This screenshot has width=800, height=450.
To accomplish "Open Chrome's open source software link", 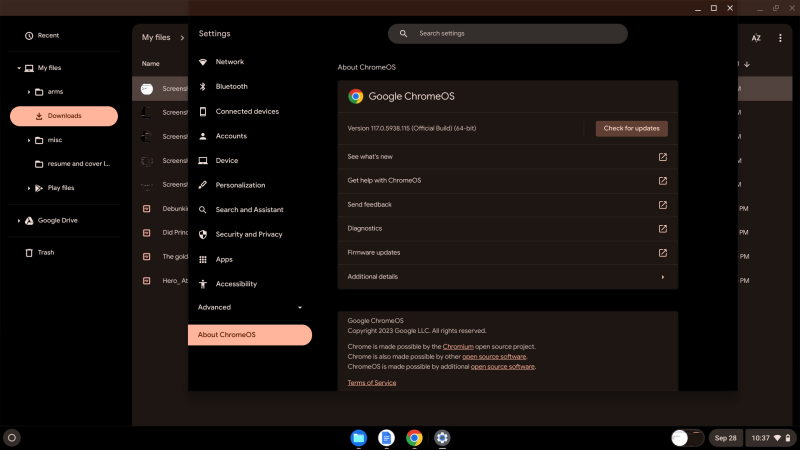I will 494,357.
